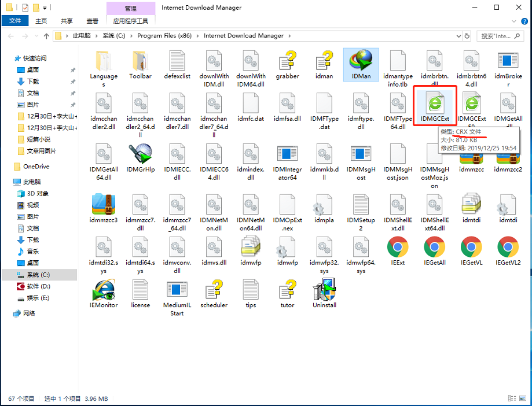Expand the ribbon with the chevron
The width and height of the screenshot is (532, 406).
[513, 21]
